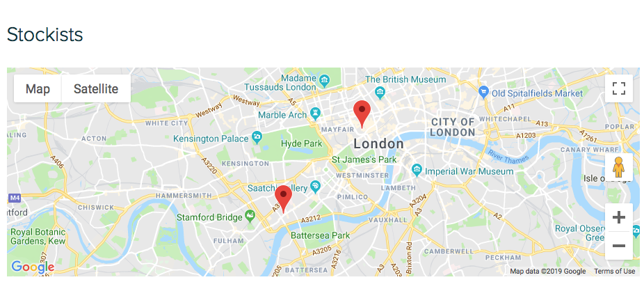Click the Battersea Park label
644x282 pixels.
pyautogui.click(x=321, y=235)
